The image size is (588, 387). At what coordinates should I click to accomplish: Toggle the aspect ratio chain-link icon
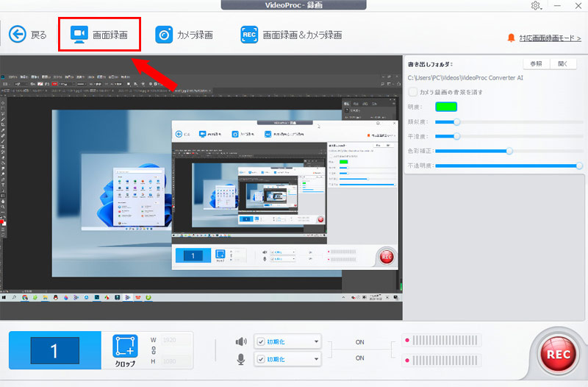point(154,351)
